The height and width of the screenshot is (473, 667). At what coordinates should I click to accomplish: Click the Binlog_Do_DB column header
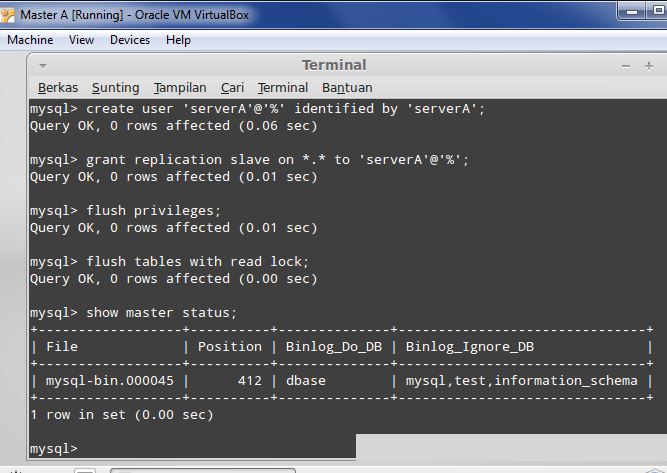(334, 347)
